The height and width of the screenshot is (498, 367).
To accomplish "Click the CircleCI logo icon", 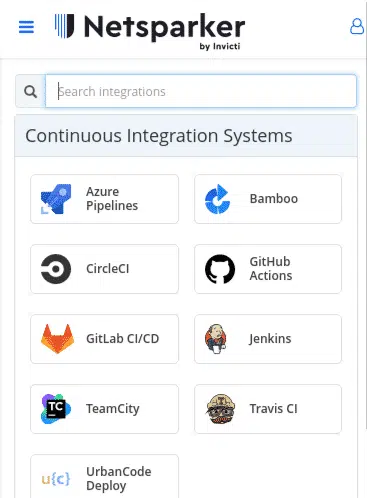I will (56, 269).
